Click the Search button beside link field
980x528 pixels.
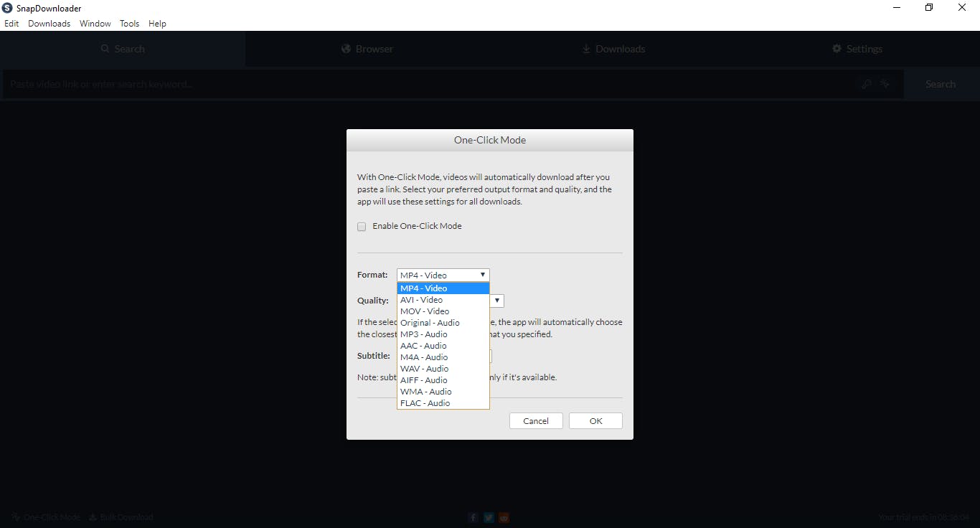pyautogui.click(x=940, y=84)
